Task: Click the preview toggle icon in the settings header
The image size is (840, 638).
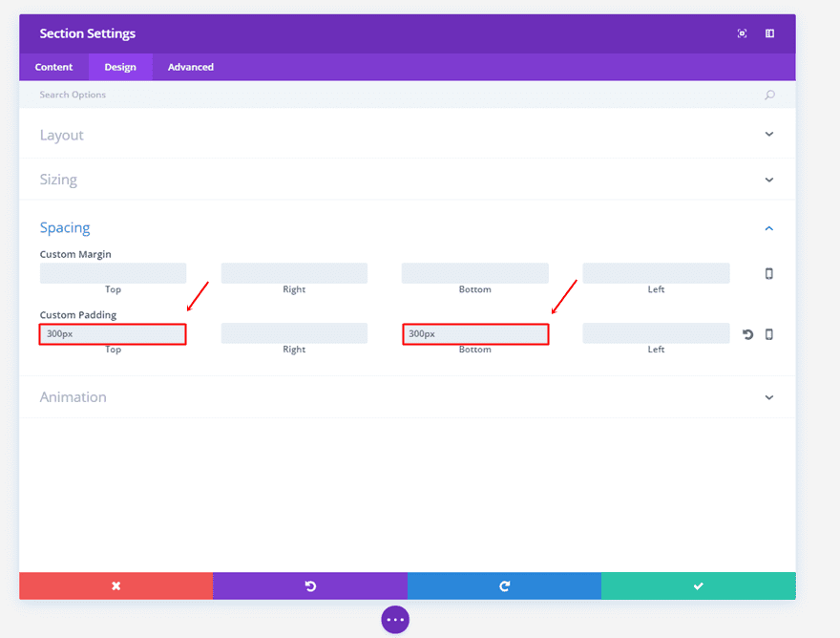Action: (x=742, y=33)
